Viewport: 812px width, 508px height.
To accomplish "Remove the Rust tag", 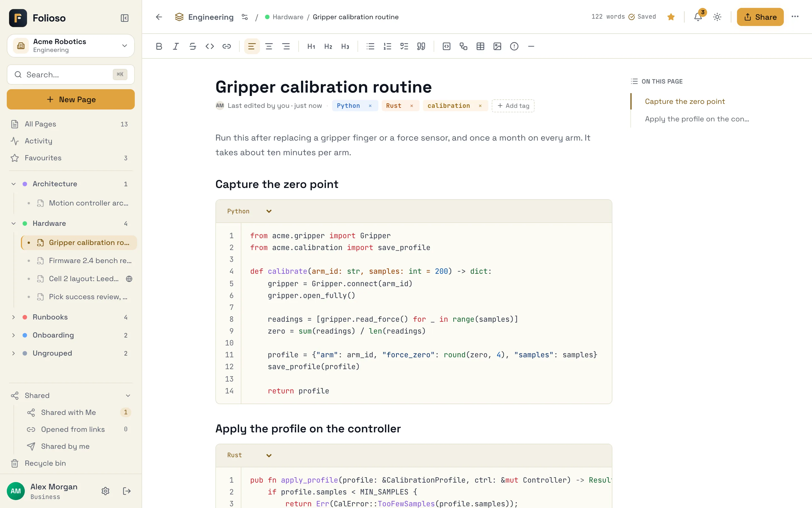I will click(x=411, y=106).
